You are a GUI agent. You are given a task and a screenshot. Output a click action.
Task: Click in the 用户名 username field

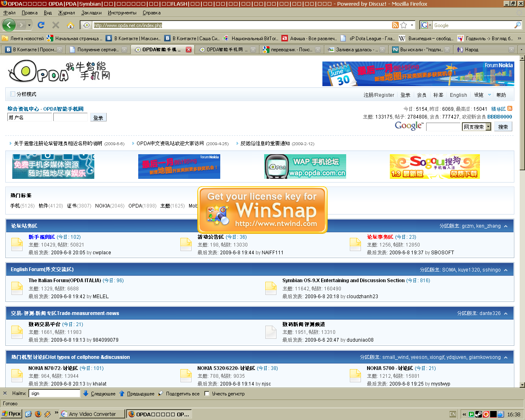(30, 117)
